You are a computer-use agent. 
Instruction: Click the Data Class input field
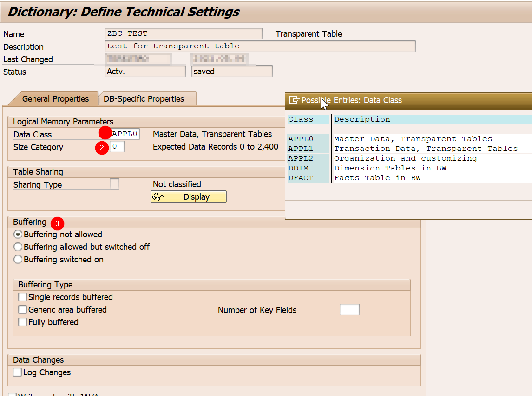(125, 134)
